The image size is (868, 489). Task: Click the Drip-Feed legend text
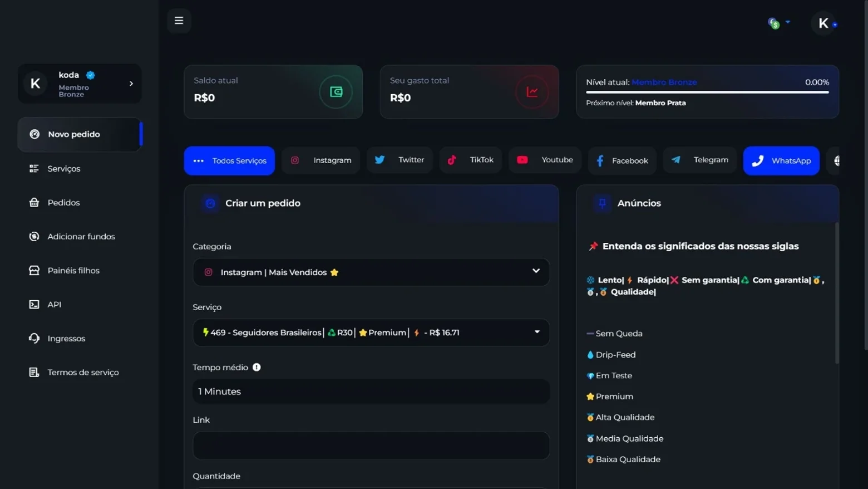[615, 355]
